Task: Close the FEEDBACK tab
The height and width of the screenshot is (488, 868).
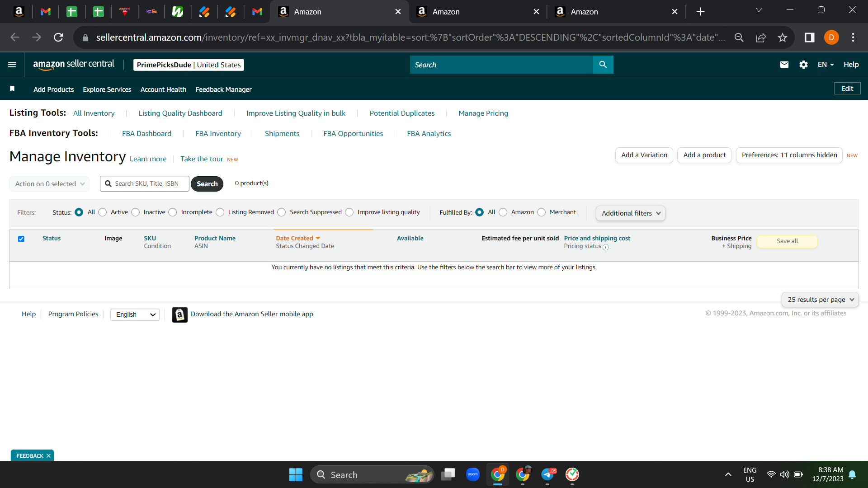Action: (x=48, y=455)
